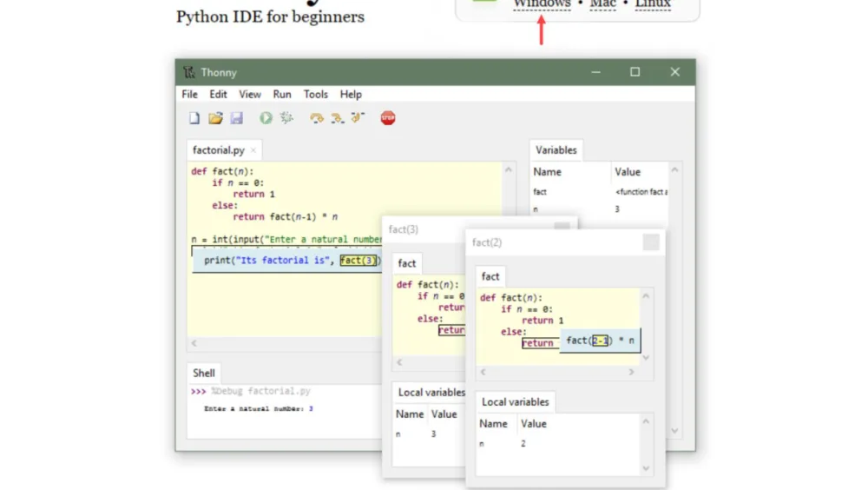
Task: Close the fact(3) frame window
Action: (562, 226)
